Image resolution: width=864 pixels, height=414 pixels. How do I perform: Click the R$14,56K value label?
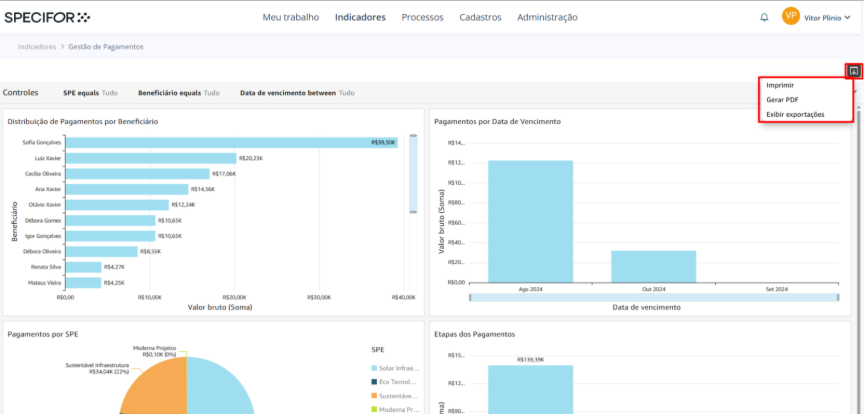tap(203, 189)
